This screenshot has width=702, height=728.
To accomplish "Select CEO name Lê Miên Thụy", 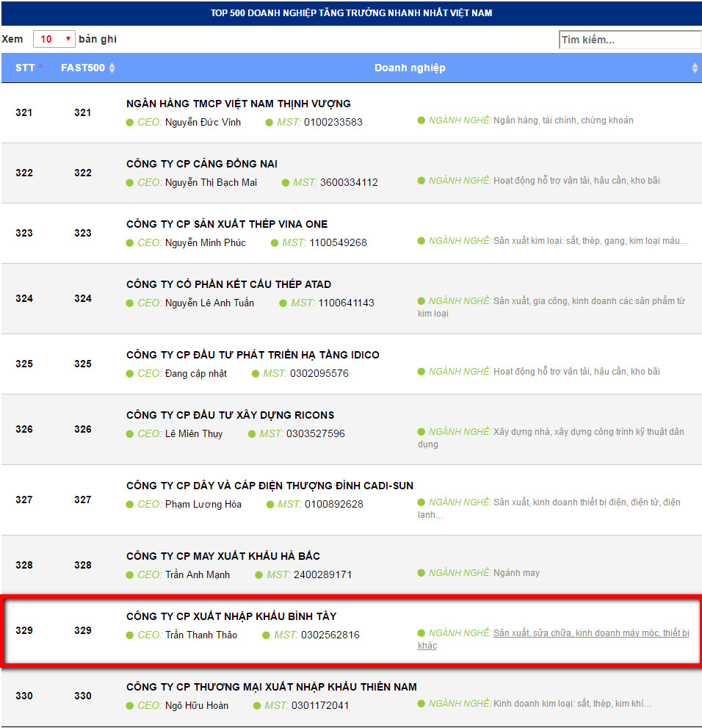I will click(194, 435).
